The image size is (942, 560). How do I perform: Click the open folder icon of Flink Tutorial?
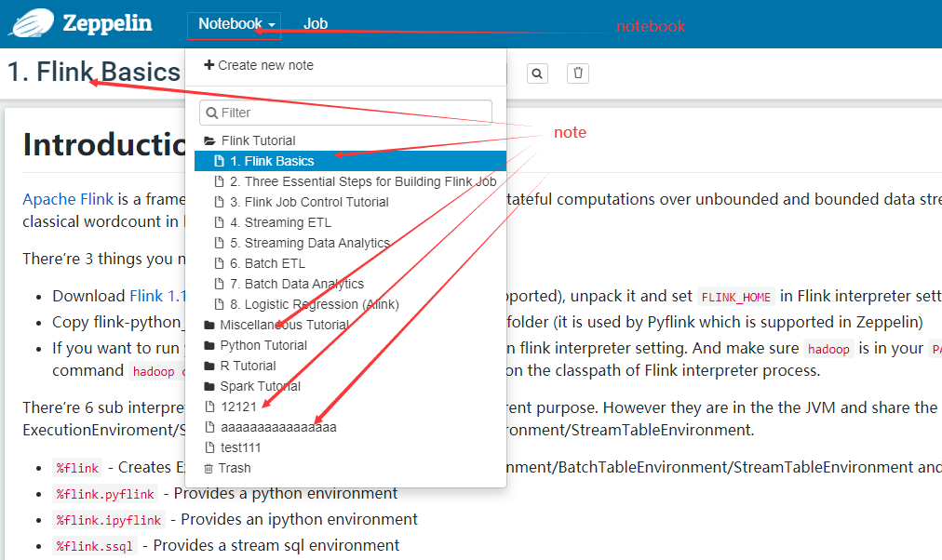click(209, 140)
